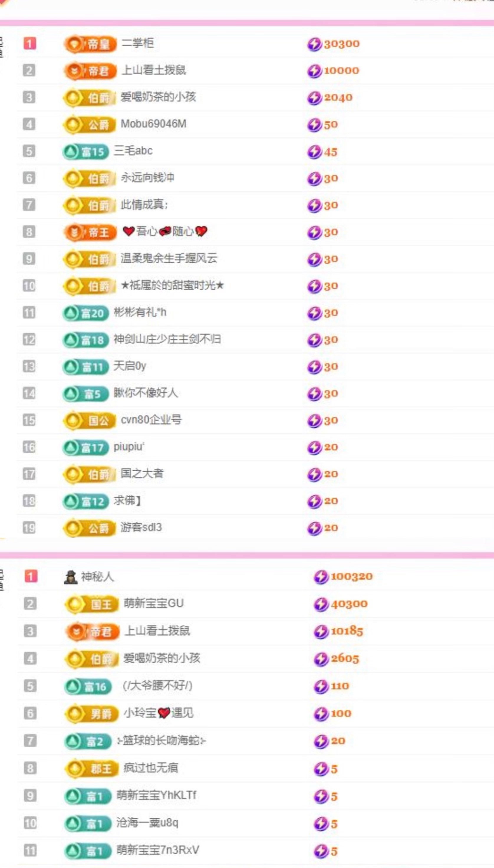Click username 瞅你不像好人
494x868 pixels.
[146, 393]
